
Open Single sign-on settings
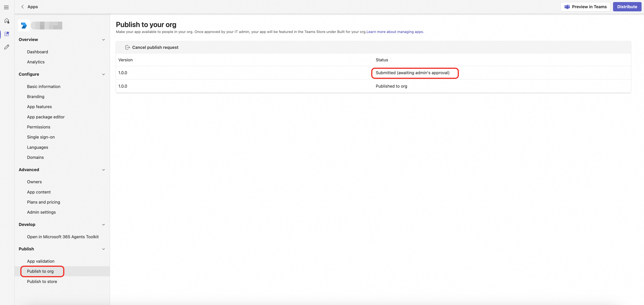41,137
